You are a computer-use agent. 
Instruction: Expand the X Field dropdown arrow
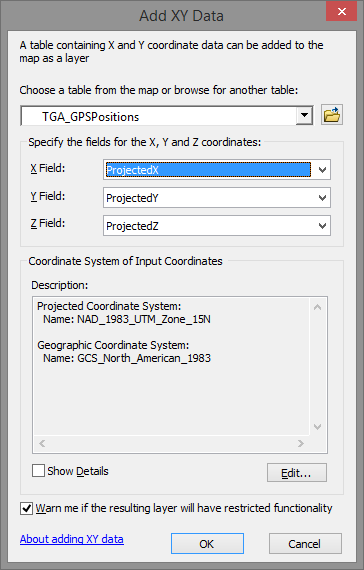click(x=322, y=170)
